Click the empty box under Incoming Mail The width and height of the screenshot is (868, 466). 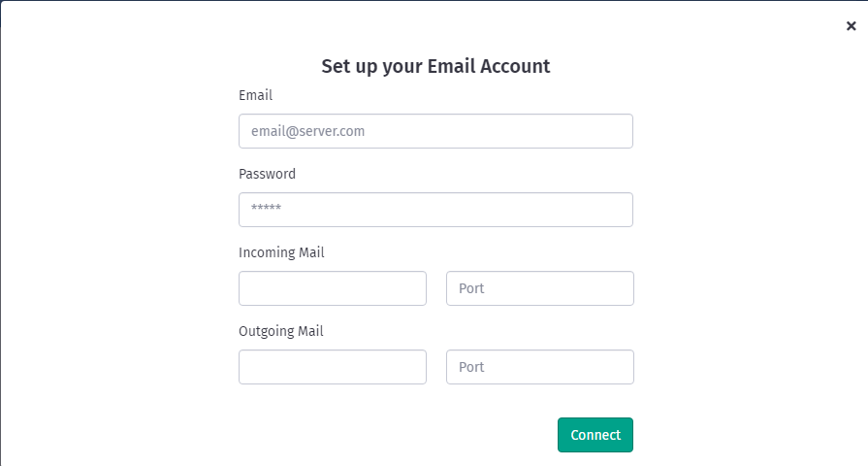click(333, 288)
